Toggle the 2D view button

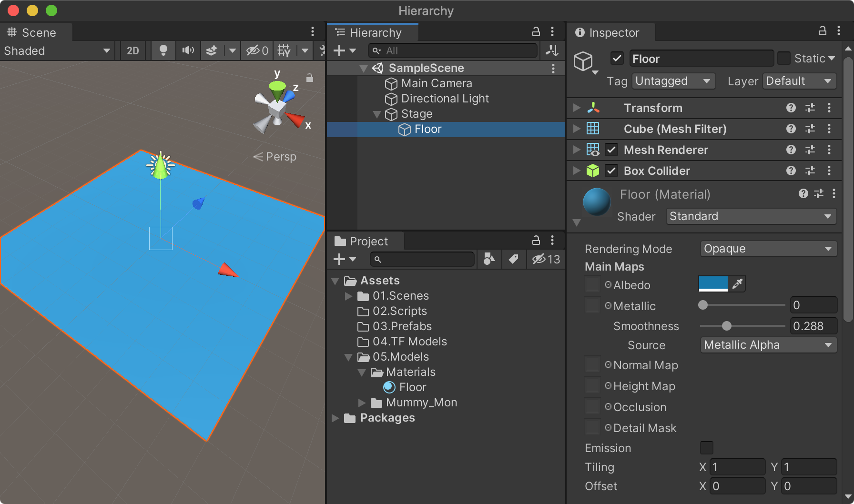(x=133, y=50)
